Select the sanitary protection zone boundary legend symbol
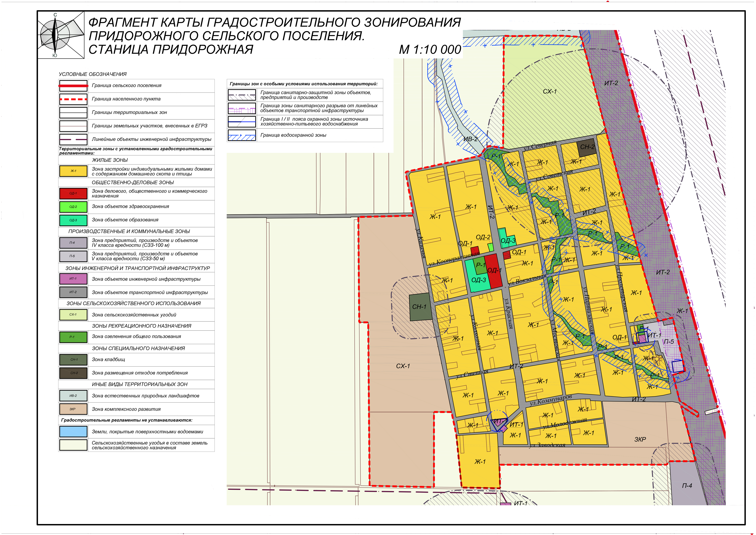The width and height of the screenshot is (756, 535). (x=242, y=95)
